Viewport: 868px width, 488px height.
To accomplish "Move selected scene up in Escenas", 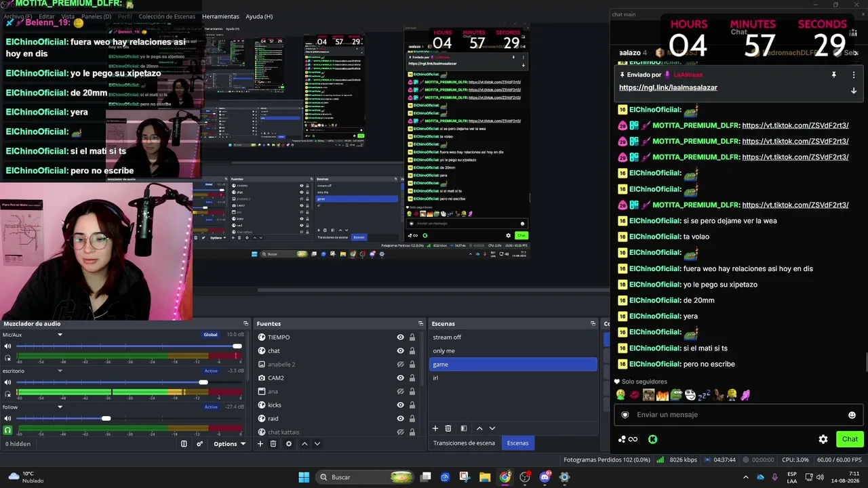I will coord(479,428).
